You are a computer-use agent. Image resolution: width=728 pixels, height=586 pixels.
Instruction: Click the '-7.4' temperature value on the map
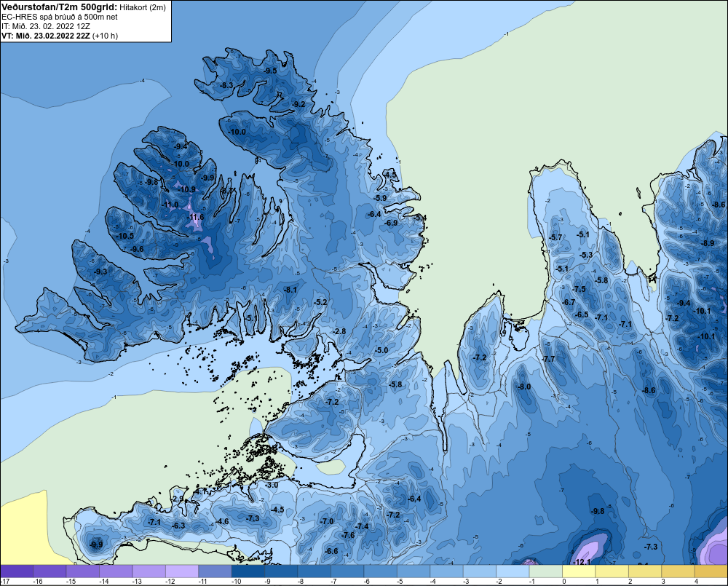pyautogui.click(x=362, y=526)
